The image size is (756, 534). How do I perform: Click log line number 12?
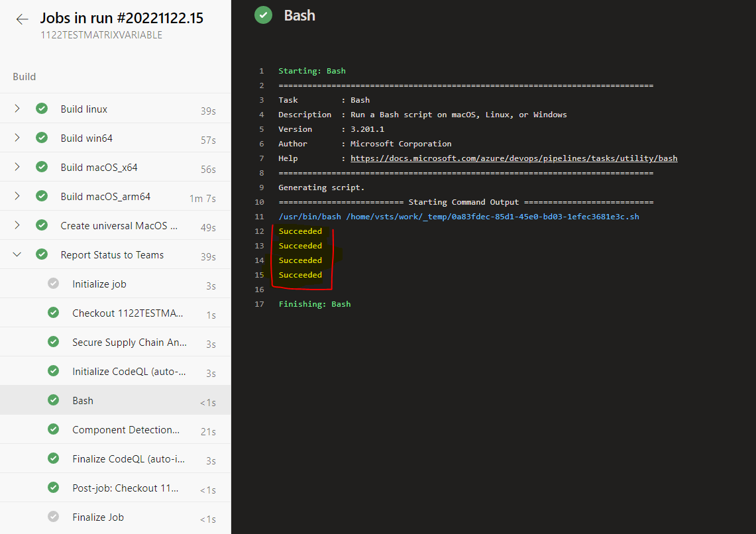[259, 231]
